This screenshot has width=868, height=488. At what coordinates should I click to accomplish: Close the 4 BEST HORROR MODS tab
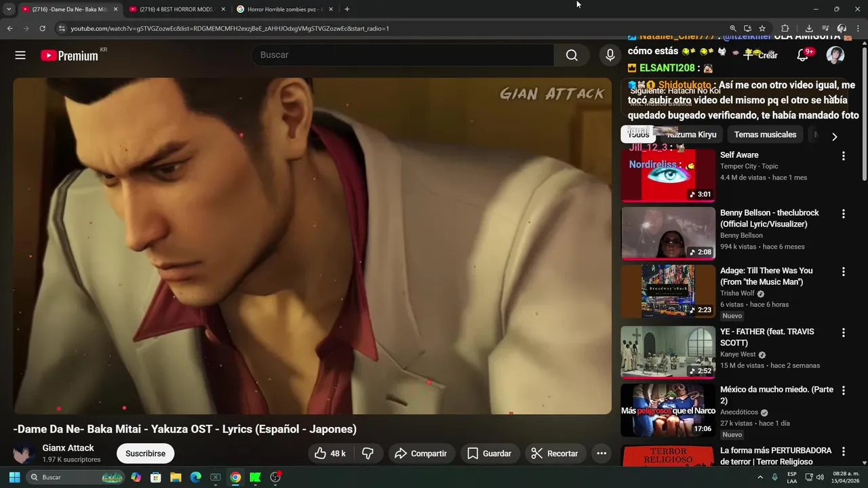tap(223, 9)
